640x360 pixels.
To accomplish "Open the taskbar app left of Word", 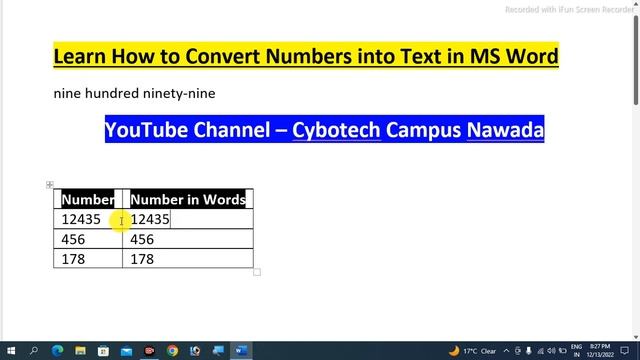I will 218,351.
